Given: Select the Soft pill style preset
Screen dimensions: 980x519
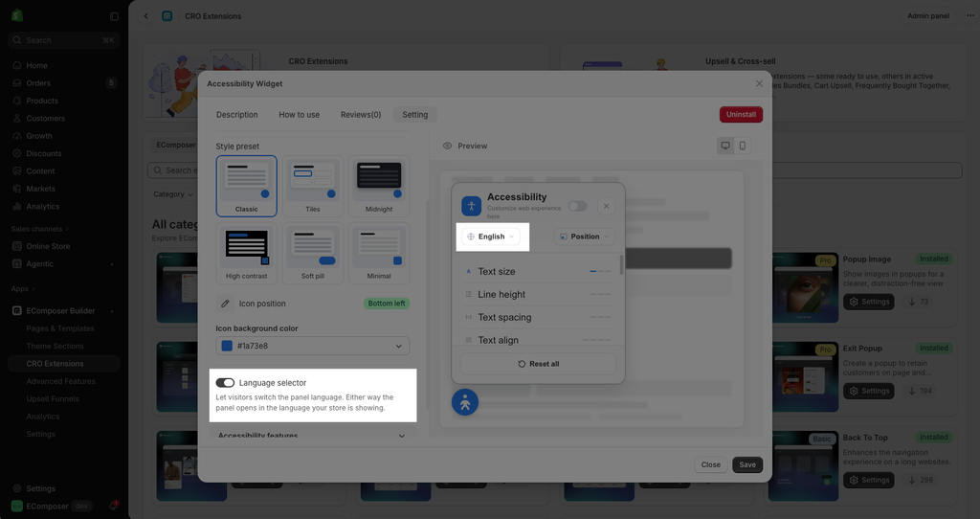Looking at the screenshot, I should tap(313, 253).
